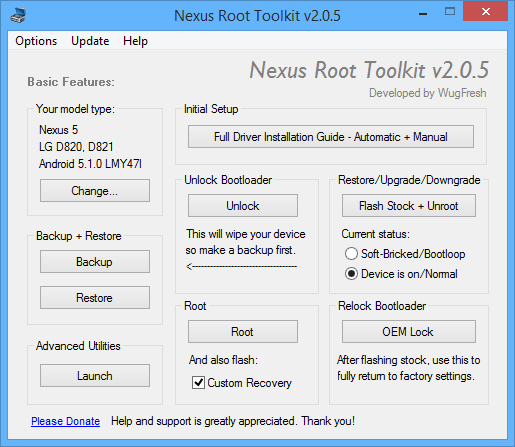Open the Update menu
515x447 pixels.
(90, 41)
